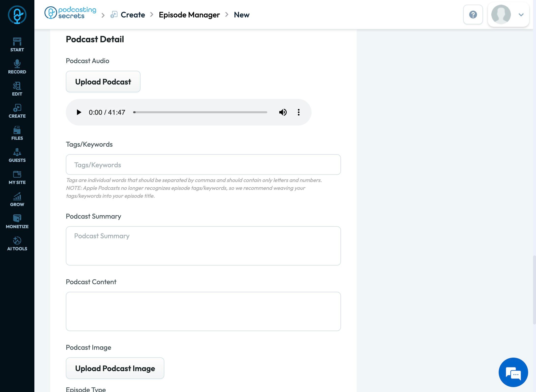536x392 pixels.
Task: Click the Upload Podcast Image button
Action: point(115,368)
